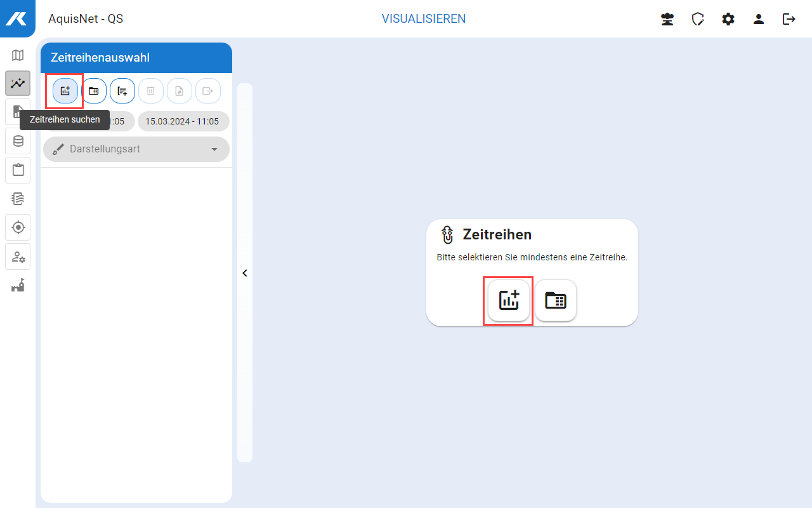Click the end date 15.03.2024 - 11:05 field
Screen dimensions: 812x508
pyautogui.click(x=183, y=121)
